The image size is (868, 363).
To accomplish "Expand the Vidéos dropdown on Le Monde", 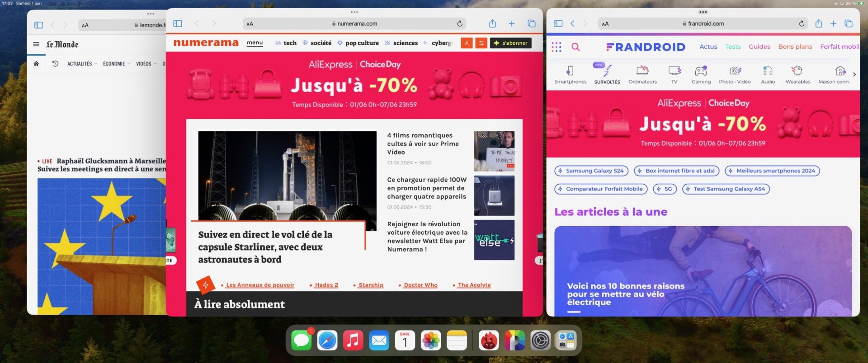I will (146, 64).
